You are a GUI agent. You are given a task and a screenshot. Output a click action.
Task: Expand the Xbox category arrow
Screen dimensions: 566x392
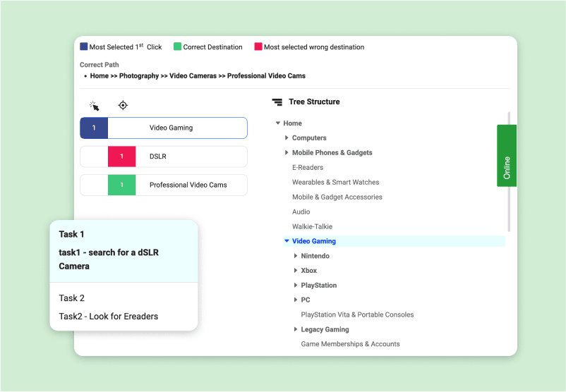click(x=296, y=271)
